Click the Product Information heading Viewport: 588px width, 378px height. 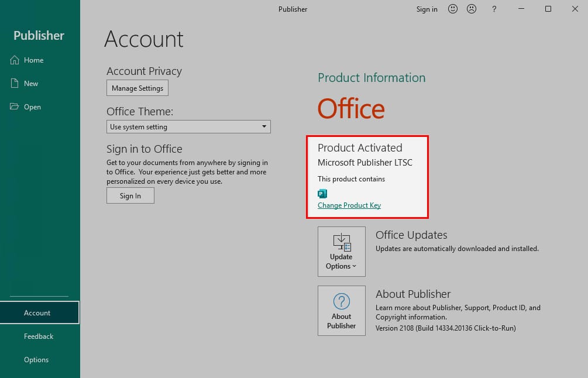(372, 78)
